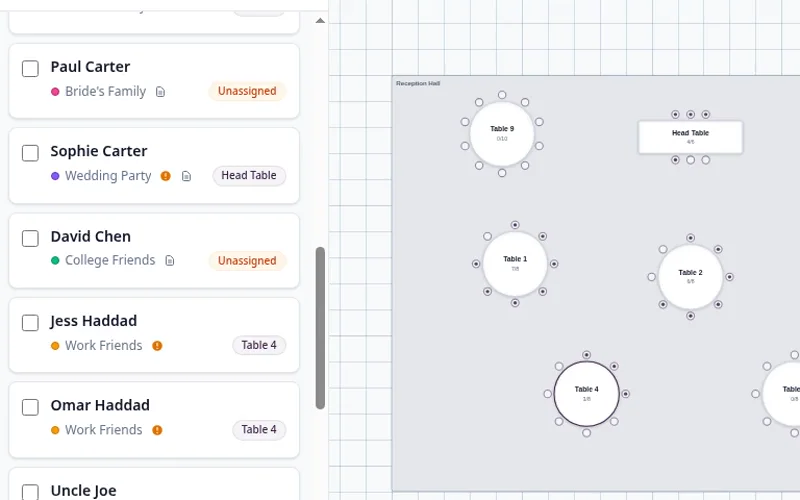Click Sophie Carter's Wedding Party group label
Image resolution: width=800 pixels, height=500 pixels.
108,176
